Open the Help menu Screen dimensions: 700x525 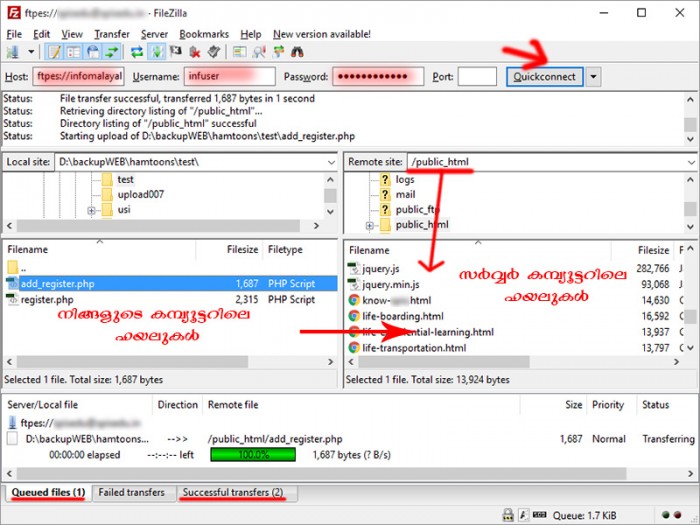(x=250, y=34)
